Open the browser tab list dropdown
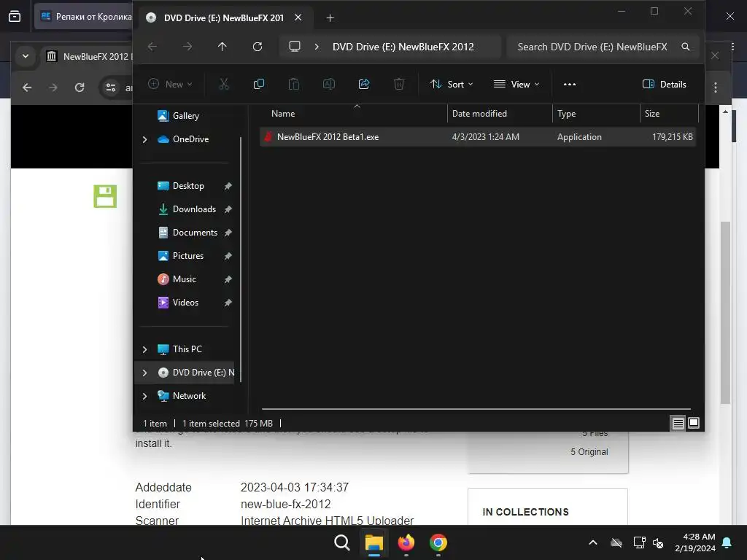The width and height of the screenshot is (747, 560). pyautogui.click(x=26, y=56)
